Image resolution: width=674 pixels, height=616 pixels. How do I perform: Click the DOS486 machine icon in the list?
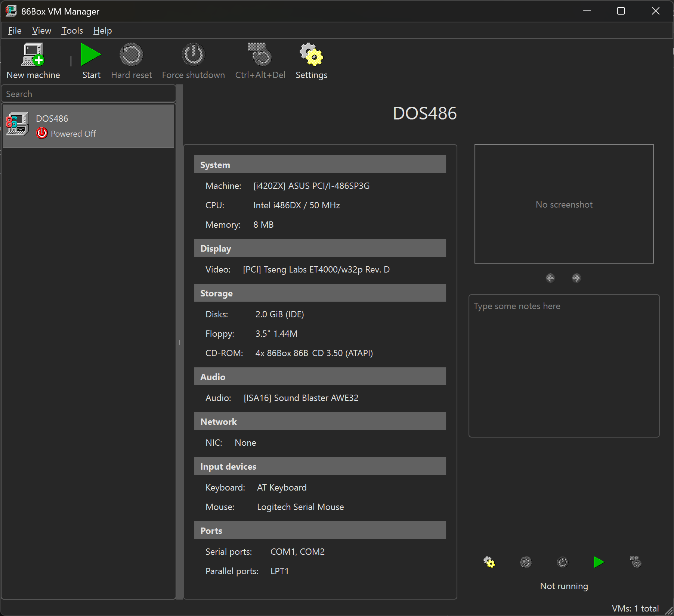click(17, 124)
